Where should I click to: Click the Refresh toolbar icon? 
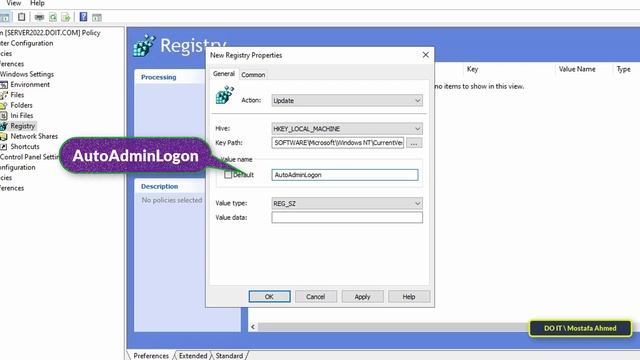coord(53,17)
